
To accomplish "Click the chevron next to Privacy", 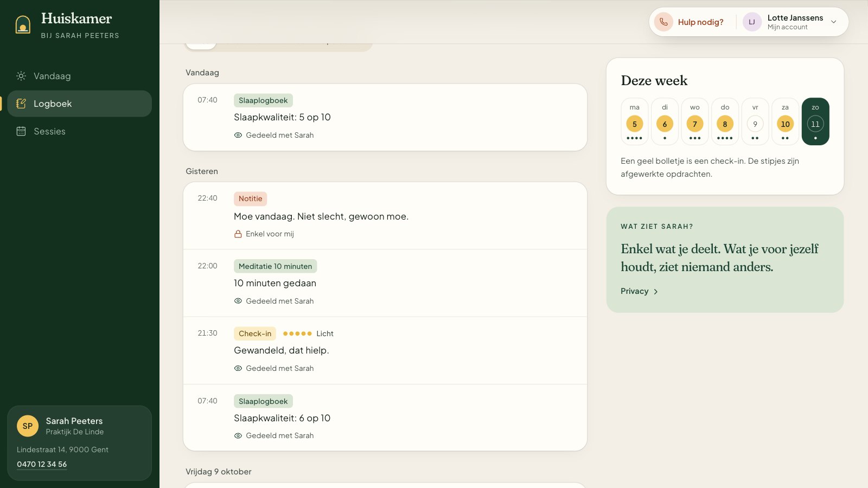I will coord(655,292).
